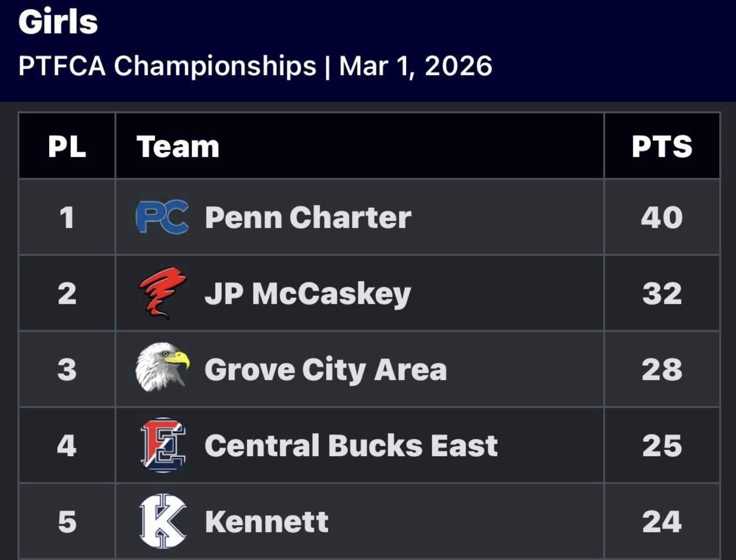Select the Kennett team name

tap(267, 521)
